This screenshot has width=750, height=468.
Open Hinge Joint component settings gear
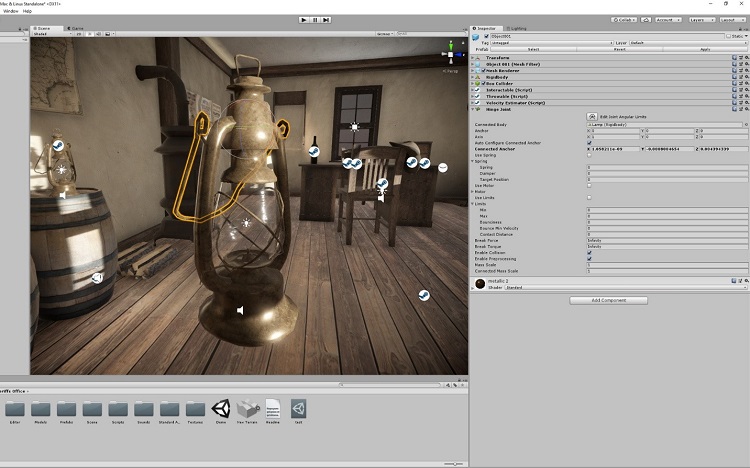coord(747,109)
